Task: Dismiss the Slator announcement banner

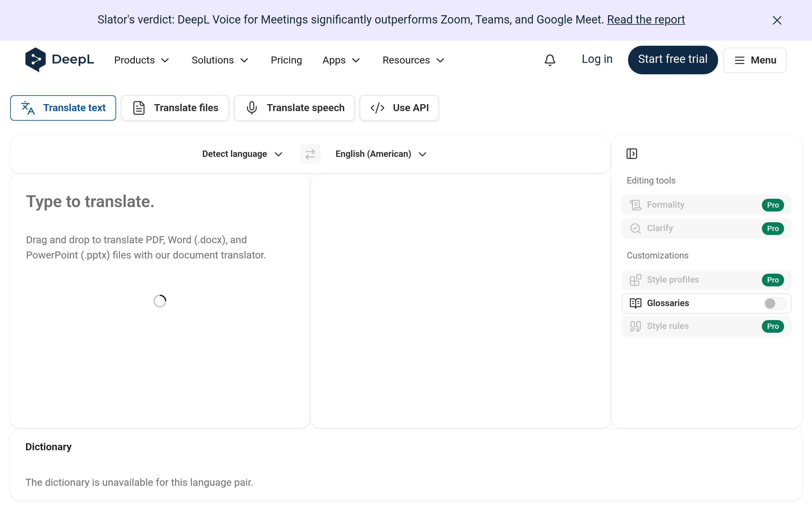Action: 777,20
